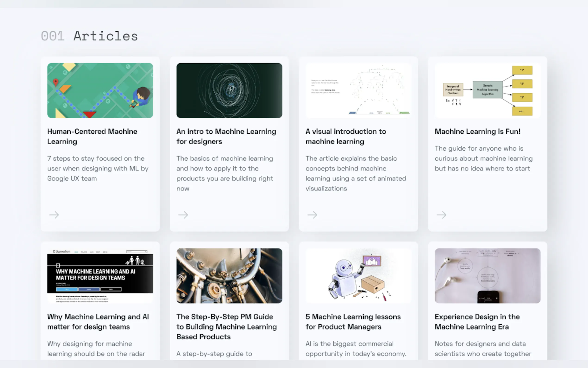This screenshot has height=368, width=588.
Task: Click arrow icon on visual introduction card
Action: [x=312, y=215]
